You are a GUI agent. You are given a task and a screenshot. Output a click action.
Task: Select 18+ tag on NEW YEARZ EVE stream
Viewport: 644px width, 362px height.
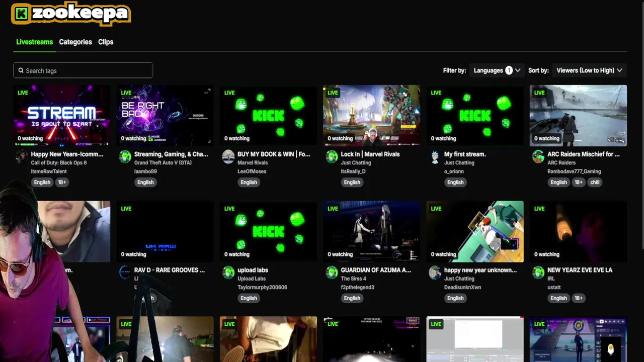click(x=579, y=298)
